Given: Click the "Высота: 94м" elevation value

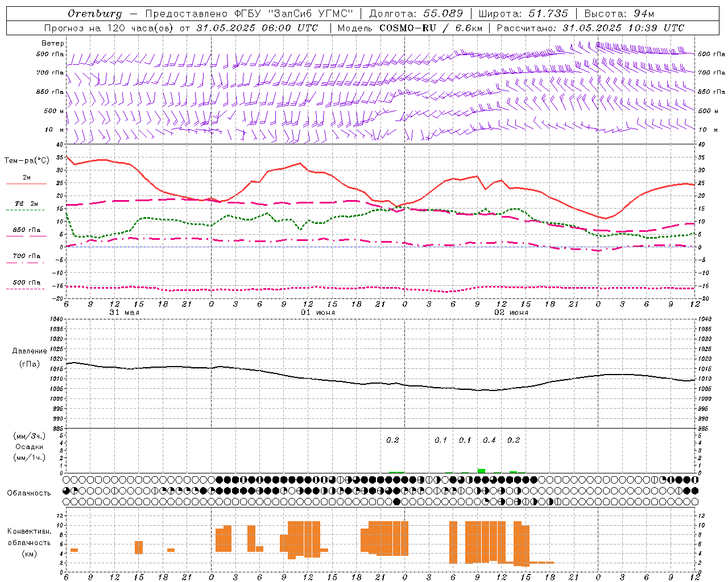Looking at the screenshot, I should 619,14.
